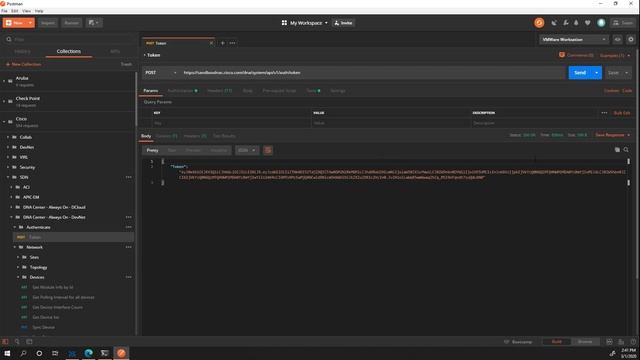Open the Comments link
The width and height of the screenshot is (640, 360).
point(576,55)
